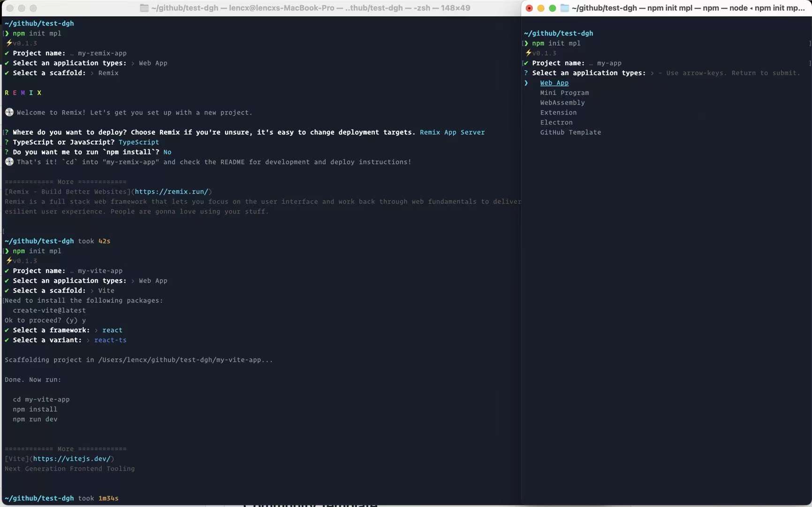Click 'Use arrow-keys. Return to submit.' hint
Viewport: 812px width, 507px height.
pyautogui.click(x=733, y=73)
